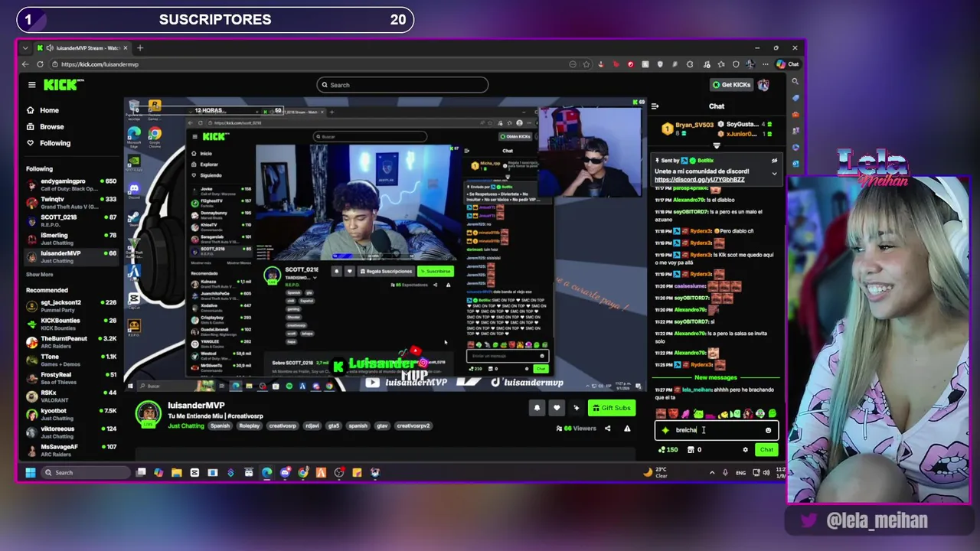Select SCOTT_0218 channel in Following list

click(72, 220)
